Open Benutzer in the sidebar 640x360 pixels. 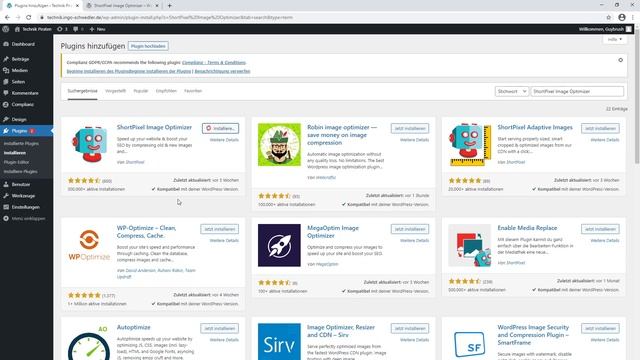pyautogui.click(x=21, y=184)
